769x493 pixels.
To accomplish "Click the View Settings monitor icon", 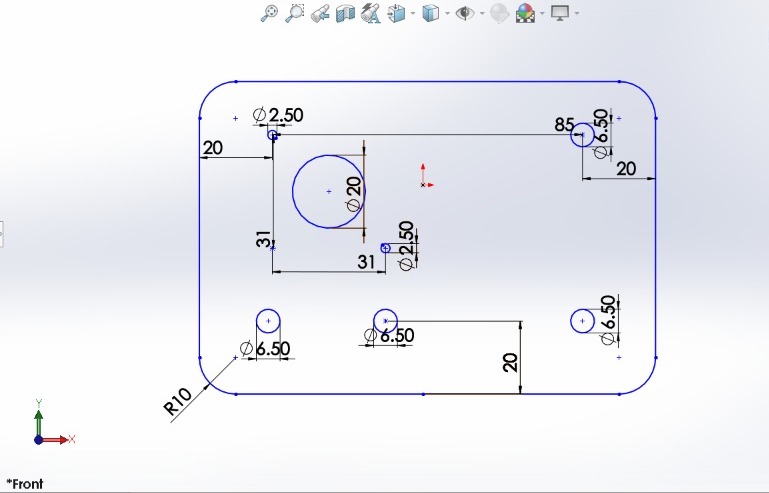I will point(560,13).
